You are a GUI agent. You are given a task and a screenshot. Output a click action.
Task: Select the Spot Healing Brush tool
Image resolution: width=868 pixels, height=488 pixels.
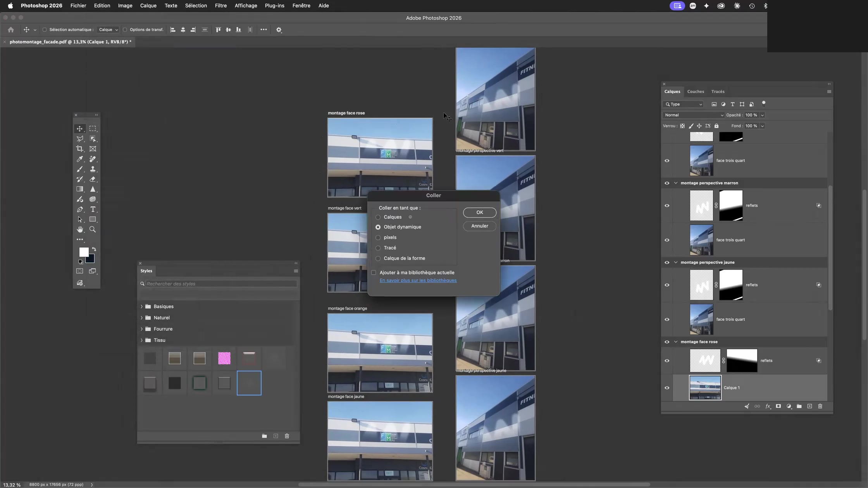tap(93, 159)
